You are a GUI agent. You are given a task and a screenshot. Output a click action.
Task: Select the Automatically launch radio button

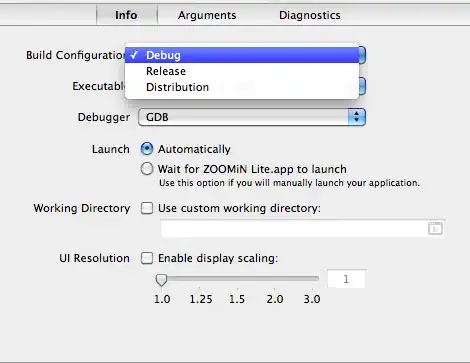[x=147, y=149]
